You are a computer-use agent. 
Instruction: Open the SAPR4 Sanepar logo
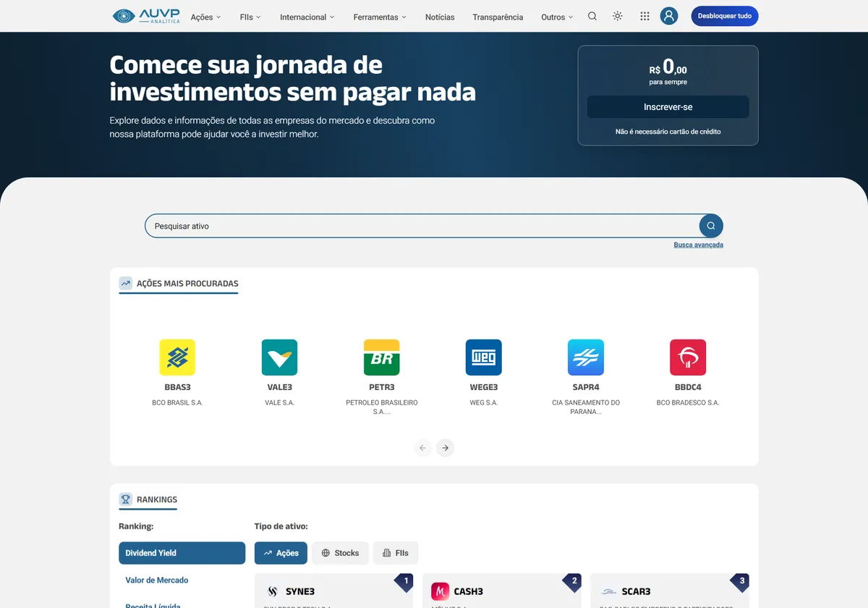point(586,358)
